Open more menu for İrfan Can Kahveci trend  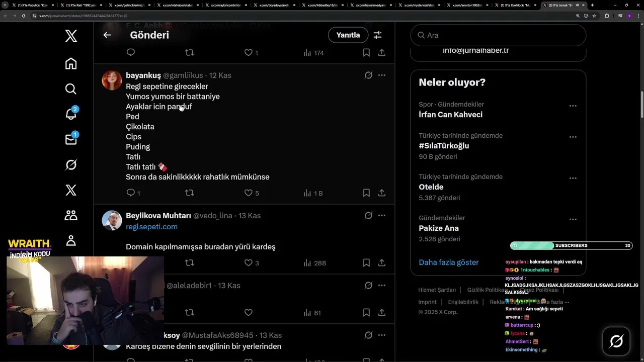click(x=573, y=106)
